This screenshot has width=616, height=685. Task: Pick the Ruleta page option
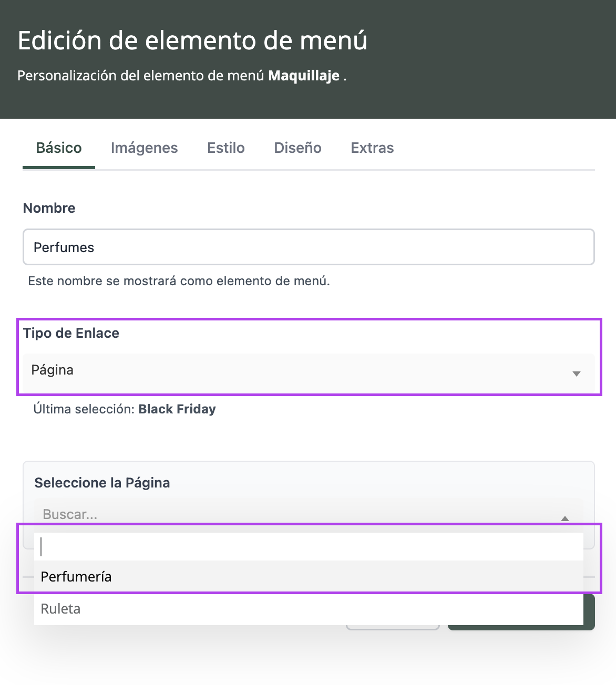click(x=61, y=609)
